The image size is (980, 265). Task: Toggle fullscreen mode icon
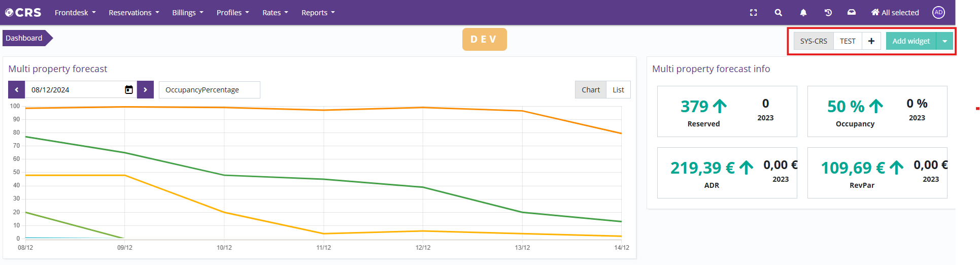753,13
